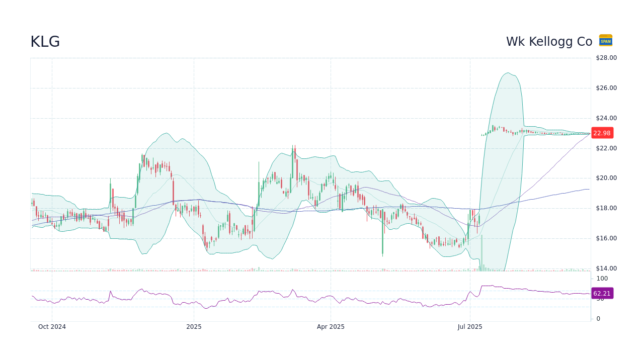The image size is (644, 362).
Task: Select the purple 62.21 RSI value badge
Action: click(602, 293)
